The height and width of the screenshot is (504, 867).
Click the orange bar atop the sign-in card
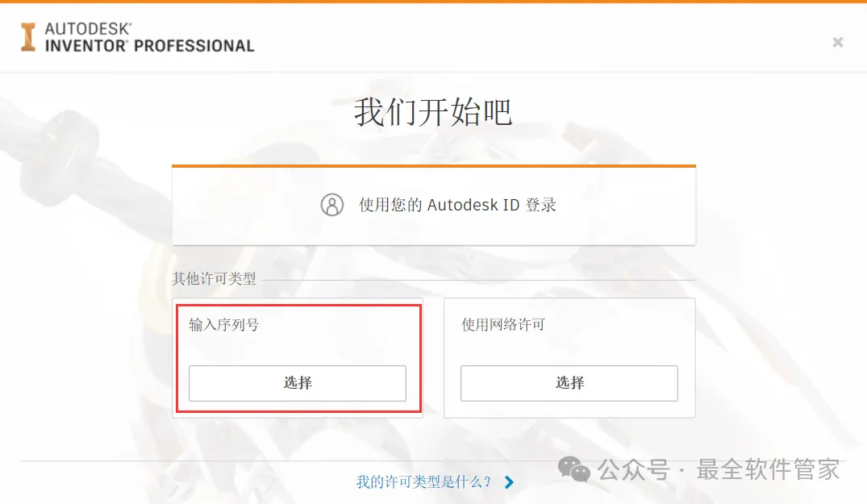pyautogui.click(x=434, y=166)
